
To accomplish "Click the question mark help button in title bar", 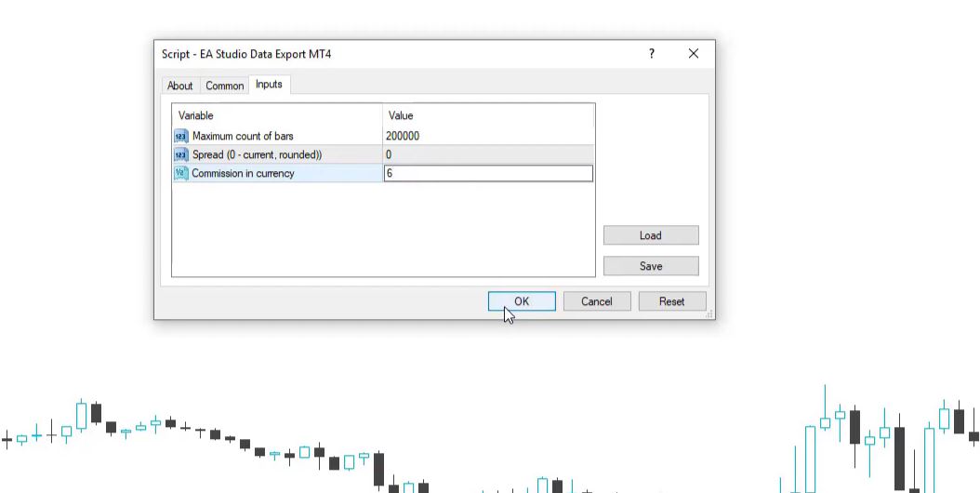I will [652, 54].
